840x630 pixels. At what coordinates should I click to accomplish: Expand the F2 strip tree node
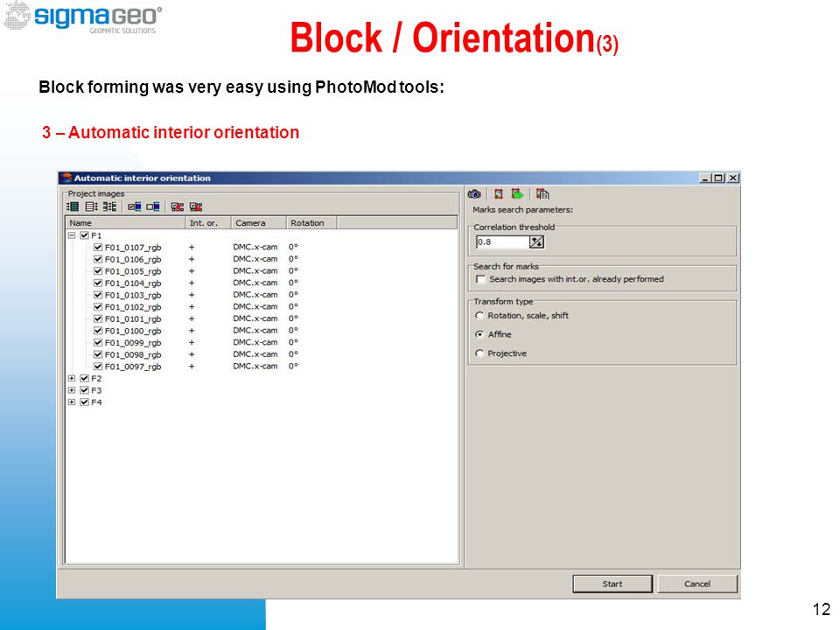point(71,378)
